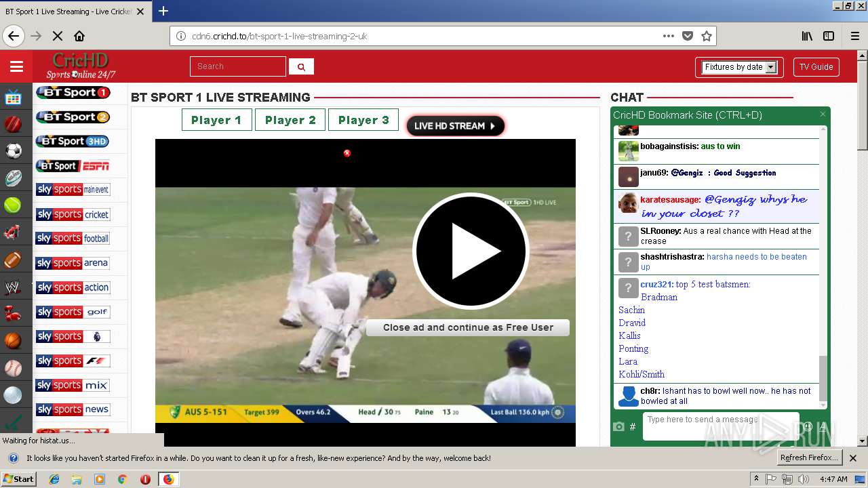Bookmark this page with star icon

[706, 36]
